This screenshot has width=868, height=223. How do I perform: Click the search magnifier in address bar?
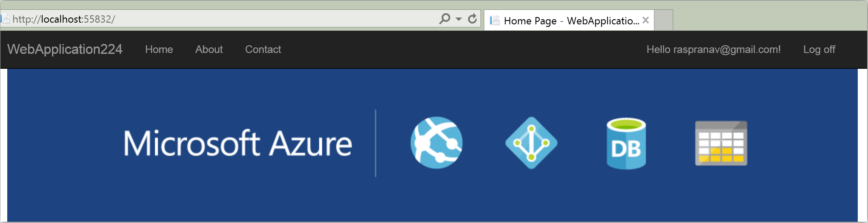[x=445, y=19]
